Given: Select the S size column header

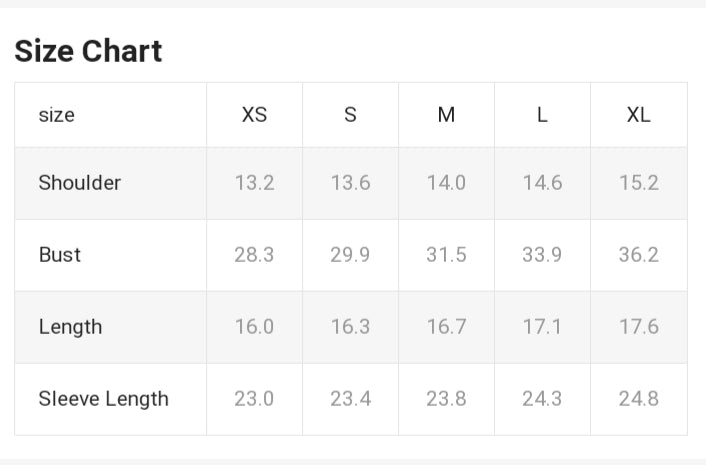Looking at the screenshot, I should [350, 115].
